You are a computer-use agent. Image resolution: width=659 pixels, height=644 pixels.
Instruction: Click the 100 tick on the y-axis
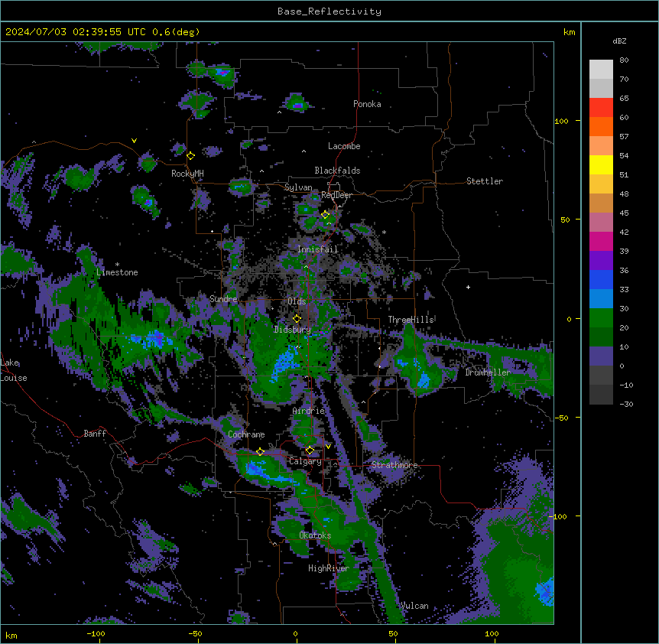click(561, 121)
